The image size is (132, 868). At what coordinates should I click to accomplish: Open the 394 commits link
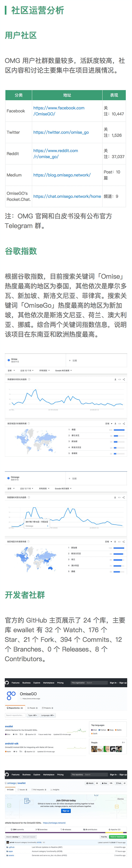click(17, 830)
